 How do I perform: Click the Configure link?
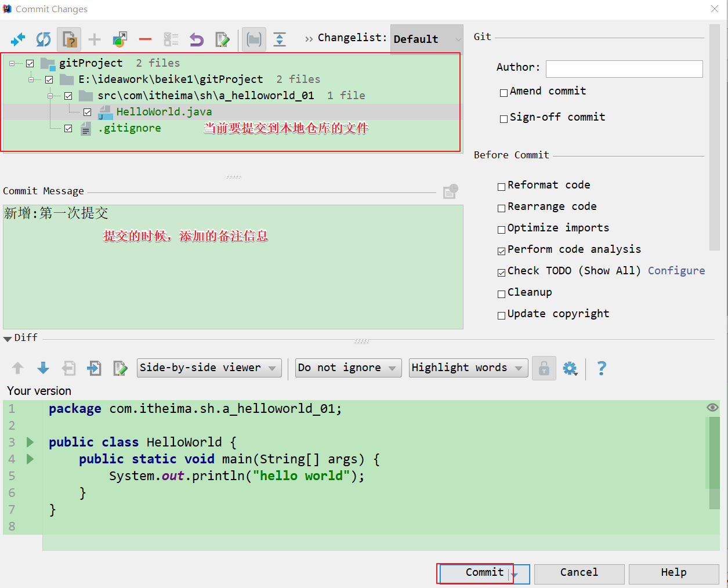pyautogui.click(x=676, y=271)
